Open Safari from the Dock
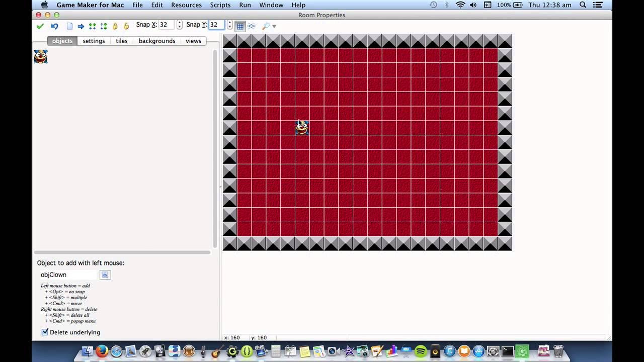The image size is (644, 362). (x=116, y=351)
